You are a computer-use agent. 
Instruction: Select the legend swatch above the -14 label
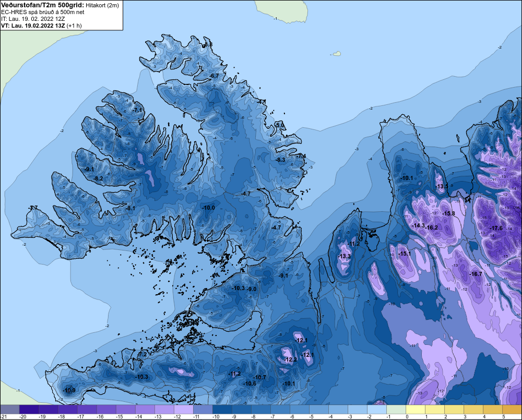[145, 410]
